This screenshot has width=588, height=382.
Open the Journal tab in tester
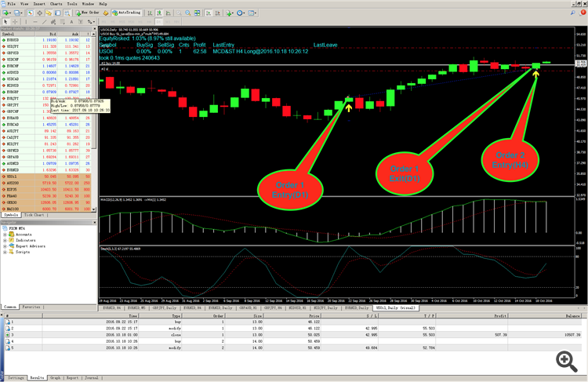[x=92, y=377]
